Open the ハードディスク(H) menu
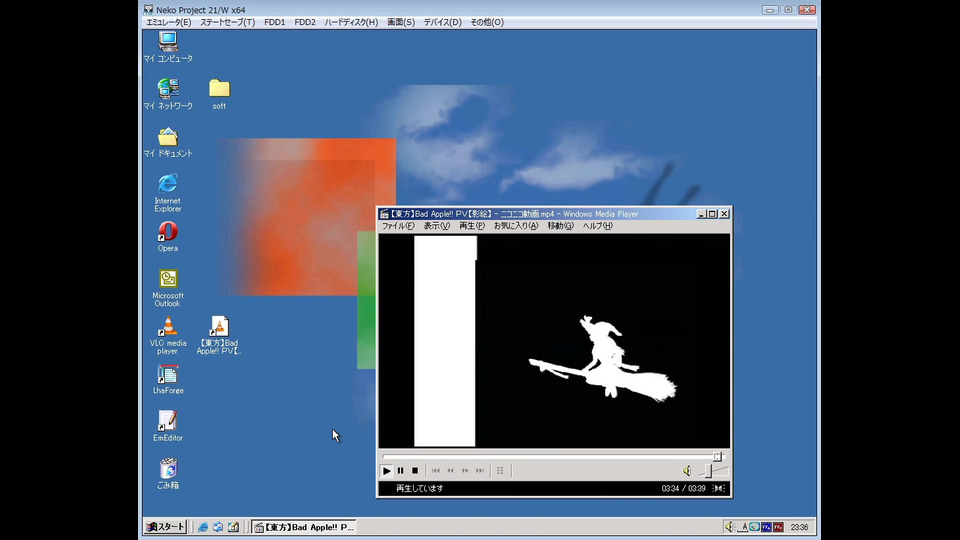Image resolution: width=960 pixels, height=540 pixels. [x=351, y=22]
